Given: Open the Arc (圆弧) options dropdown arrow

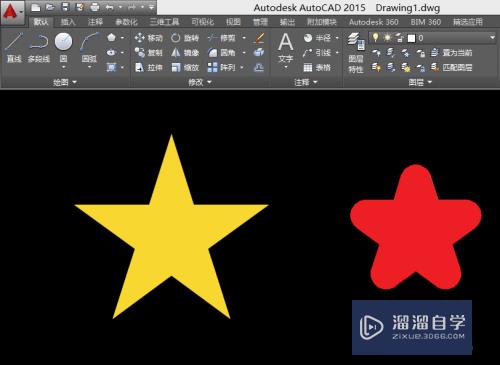Looking at the screenshot, I should [x=89, y=67].
